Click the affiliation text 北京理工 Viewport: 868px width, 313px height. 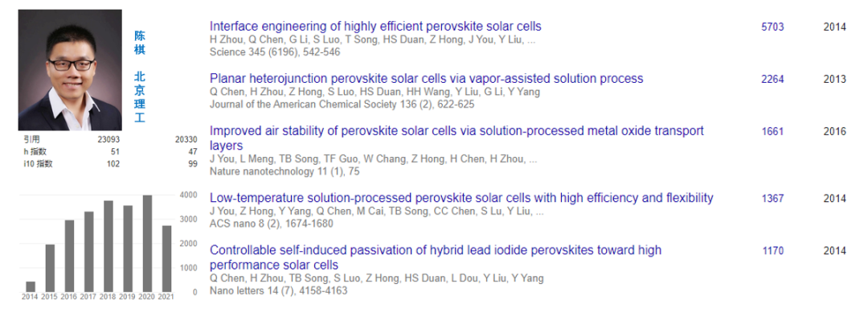click(140, 97)
